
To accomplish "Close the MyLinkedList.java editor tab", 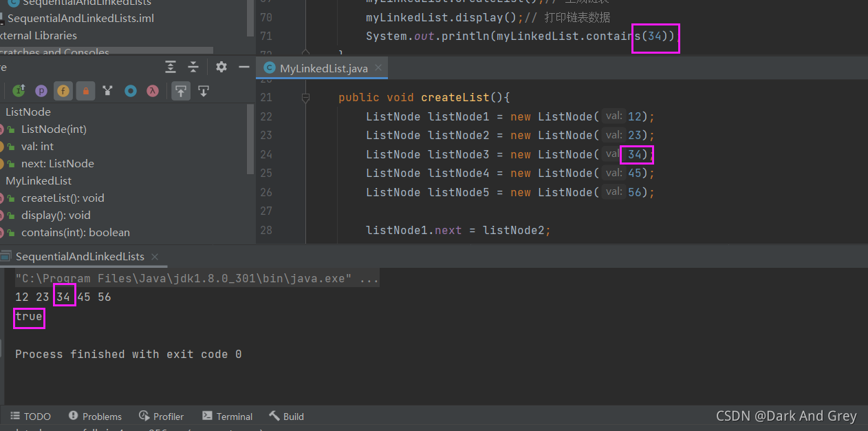I will point(380,68).
